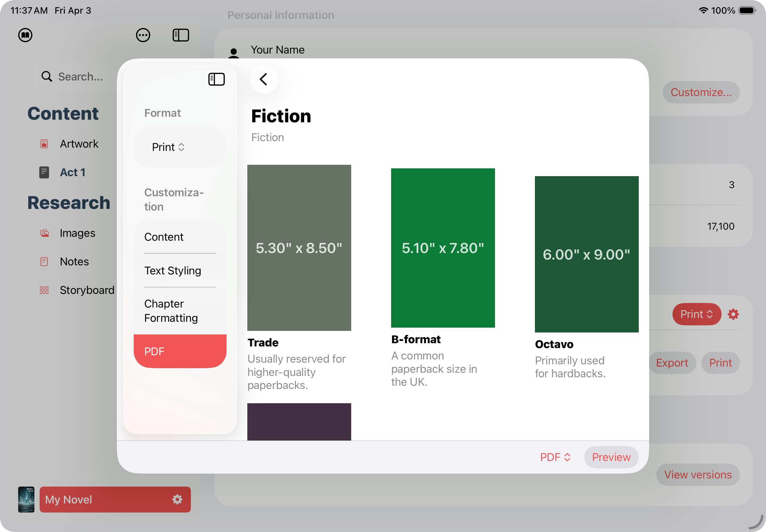Image resolution: width=766 pixels, height=532 pixels.
Task: Click the Artwork document icon in Content
Action: tap(44, 144)
